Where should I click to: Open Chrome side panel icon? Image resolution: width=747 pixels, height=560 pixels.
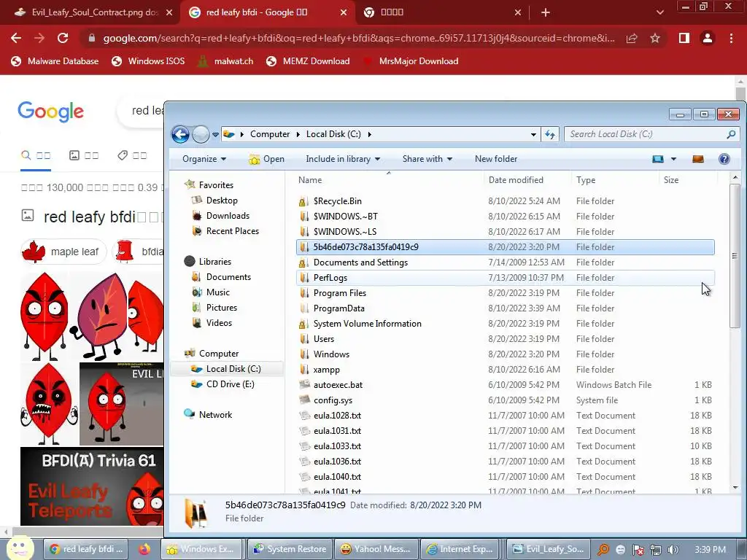[684, 38]
